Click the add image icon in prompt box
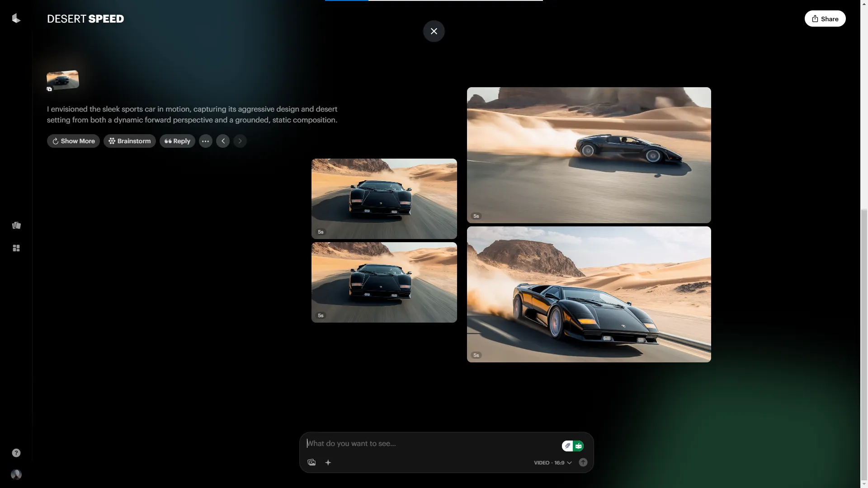 pyautogui.click(x=311, y=462)
